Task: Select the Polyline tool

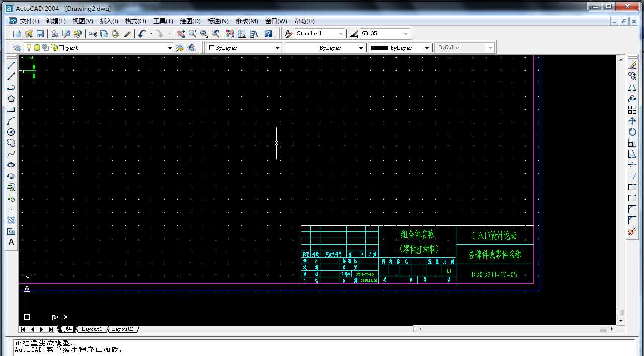Action: [x=11, y=87]
